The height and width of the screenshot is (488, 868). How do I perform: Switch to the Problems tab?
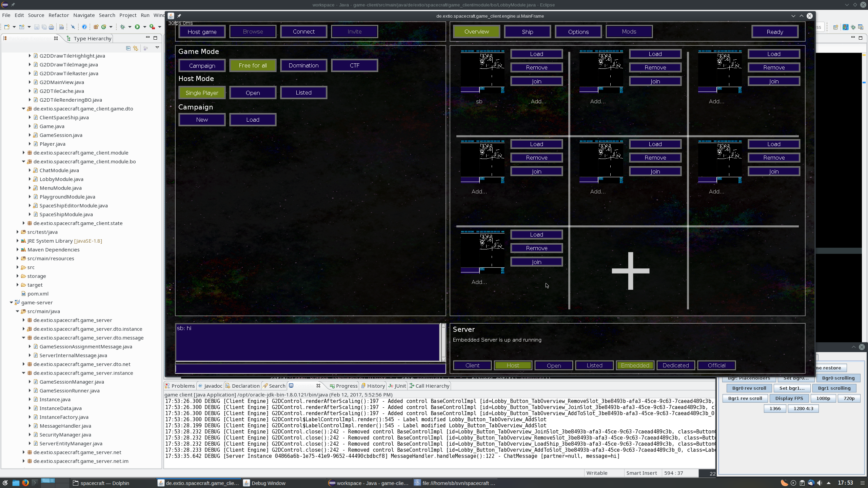[180, 386]
